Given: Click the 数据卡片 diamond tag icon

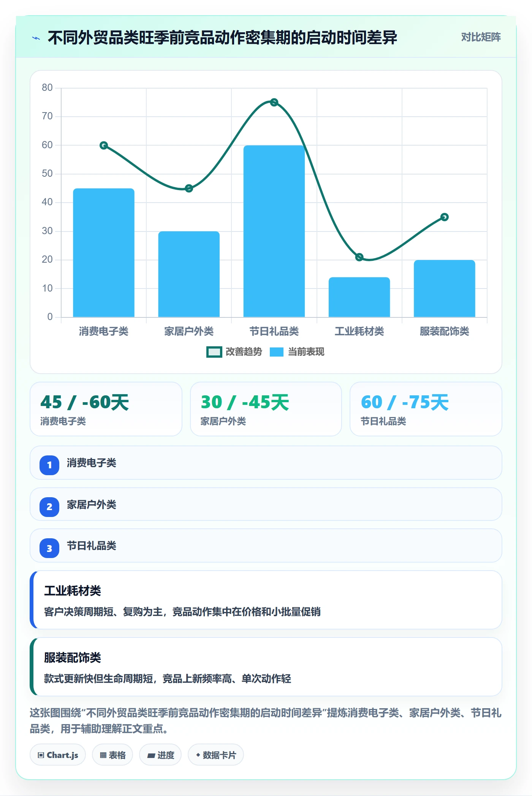Looking at the screenshot, I should (198, 755).
